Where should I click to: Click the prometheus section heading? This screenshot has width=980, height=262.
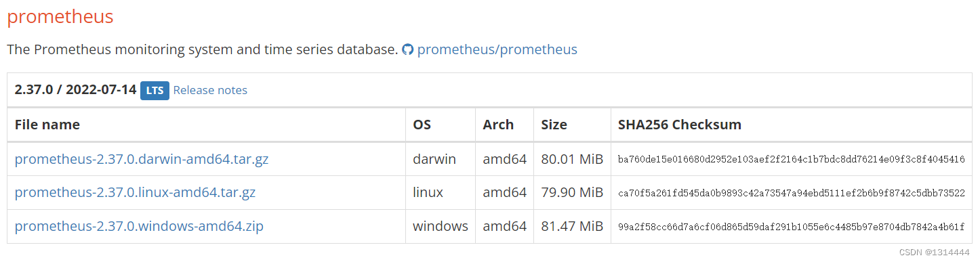[60, 17]
